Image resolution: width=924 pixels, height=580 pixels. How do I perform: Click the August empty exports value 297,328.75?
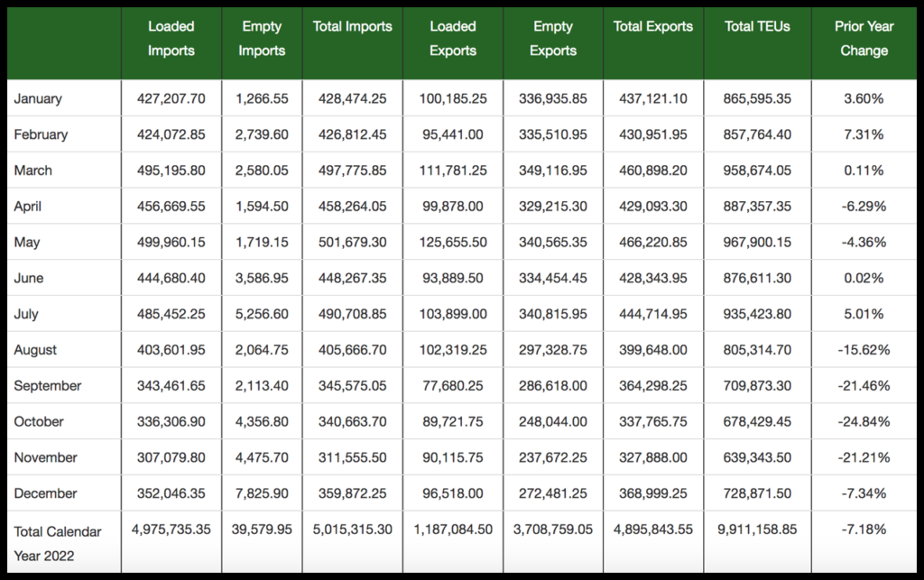[x=553, y=350]
